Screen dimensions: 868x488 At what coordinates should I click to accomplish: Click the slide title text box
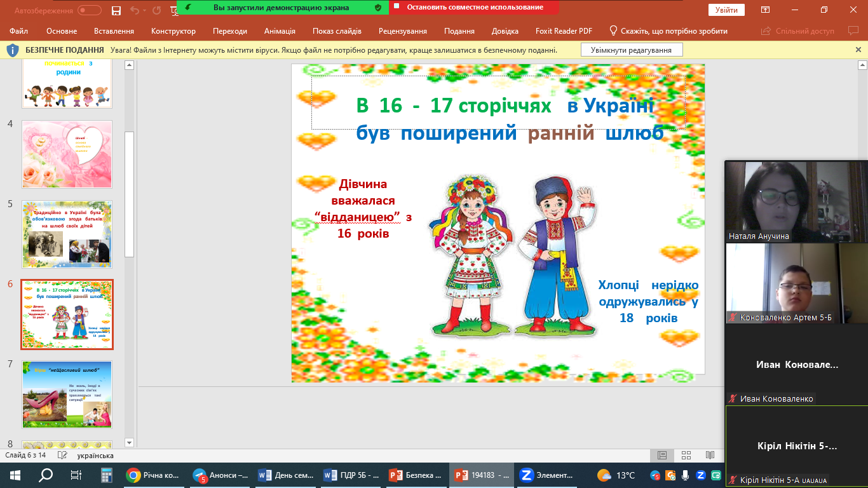498,102
